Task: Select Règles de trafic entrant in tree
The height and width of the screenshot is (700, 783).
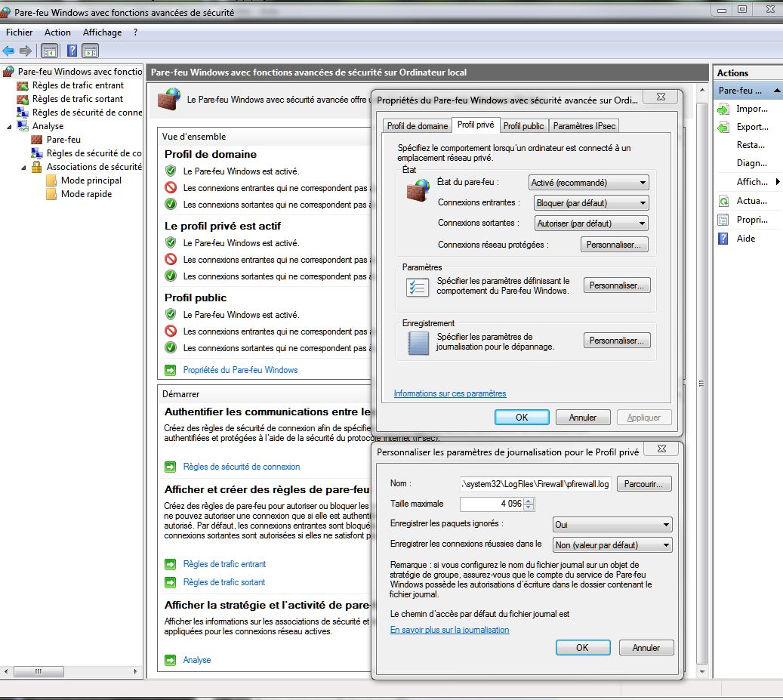Action: click(78, 85)
